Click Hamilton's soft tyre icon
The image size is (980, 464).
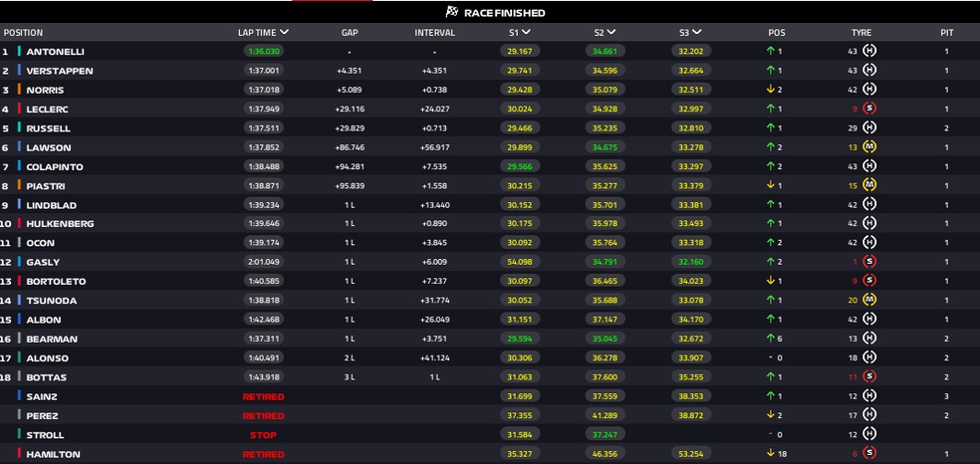[868, 453]
